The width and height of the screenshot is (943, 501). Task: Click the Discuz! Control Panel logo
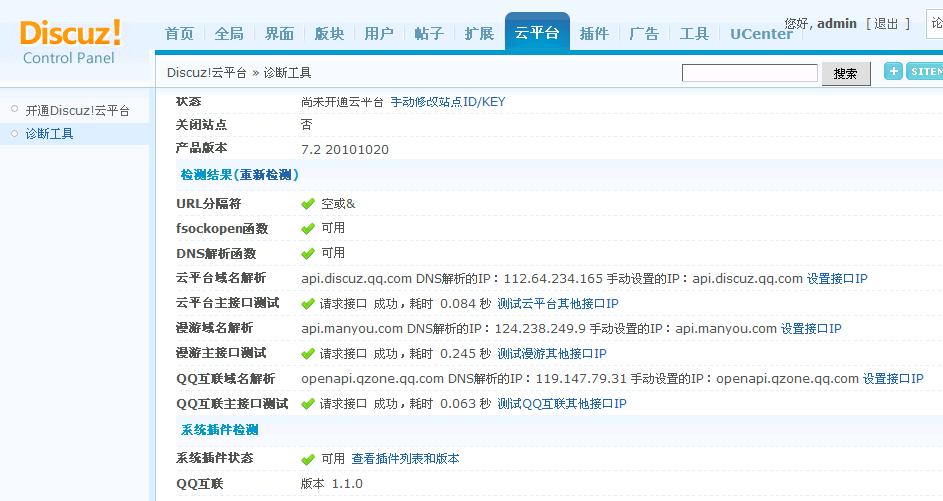69,42
